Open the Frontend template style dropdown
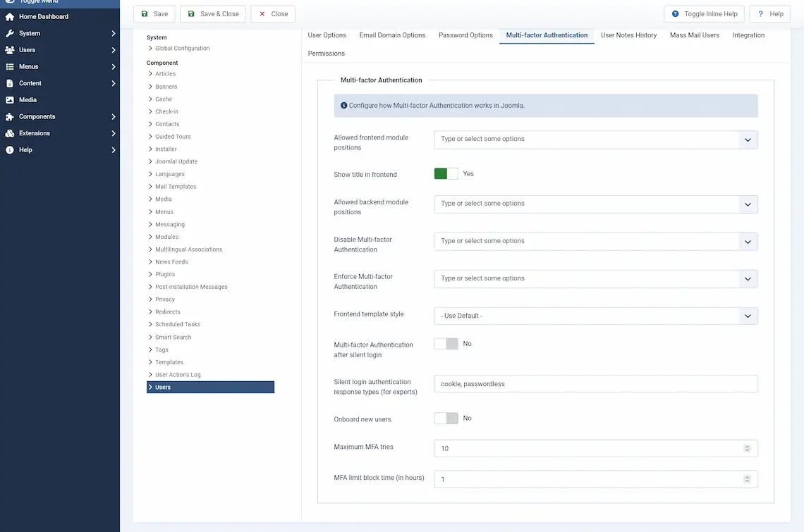Image resolution: width=804 pixels, height=532 pixels. coord(595,316)
